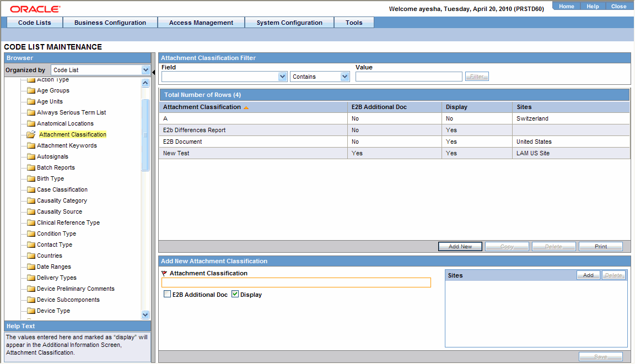Click the Anatomical Locations folder icon
Screen dimensions: 635x364
point(31,123)
